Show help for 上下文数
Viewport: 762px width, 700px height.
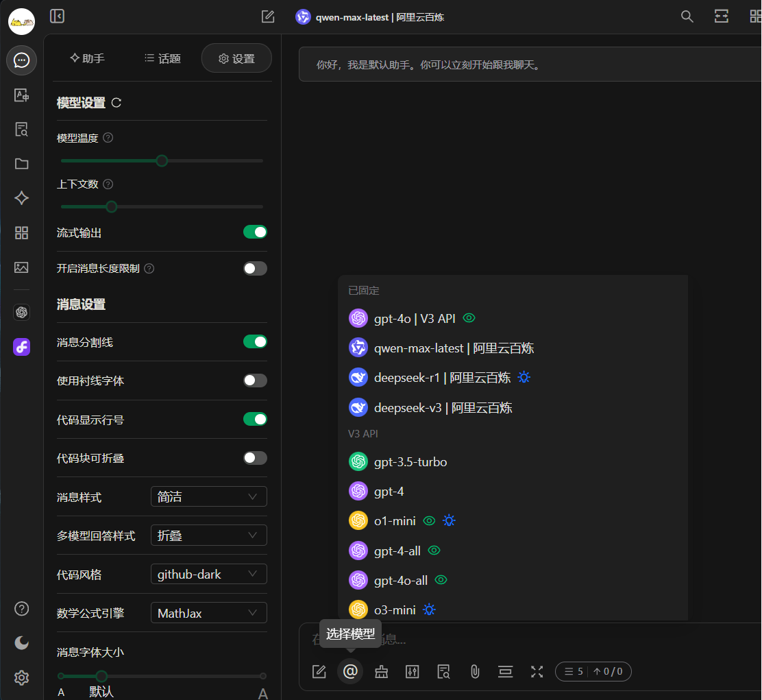[108, 184]
